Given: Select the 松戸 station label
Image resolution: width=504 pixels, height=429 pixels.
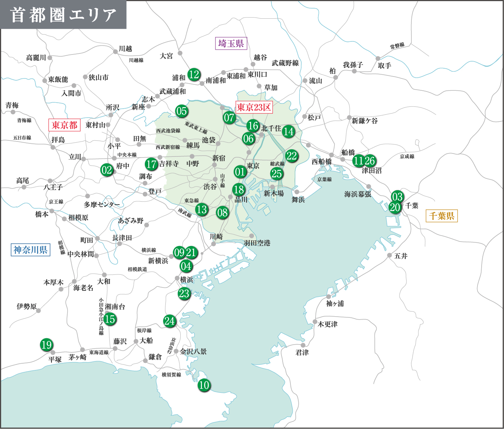Looking at the screenshot, I should click(x=314, y=118).
